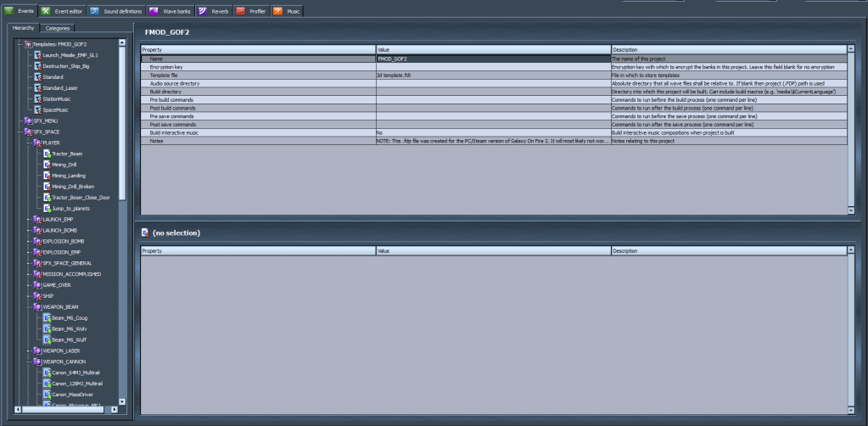Click the Tractor_Beam event icon
868x426 pixels.
point(48,154)
